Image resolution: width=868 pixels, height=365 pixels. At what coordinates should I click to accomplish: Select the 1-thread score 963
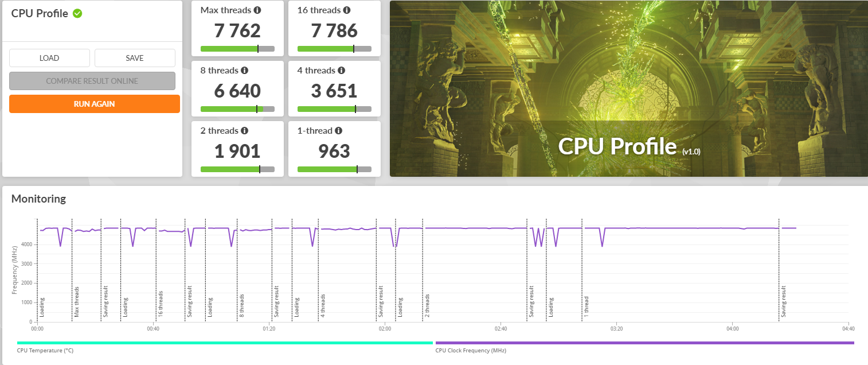point(334,151)
